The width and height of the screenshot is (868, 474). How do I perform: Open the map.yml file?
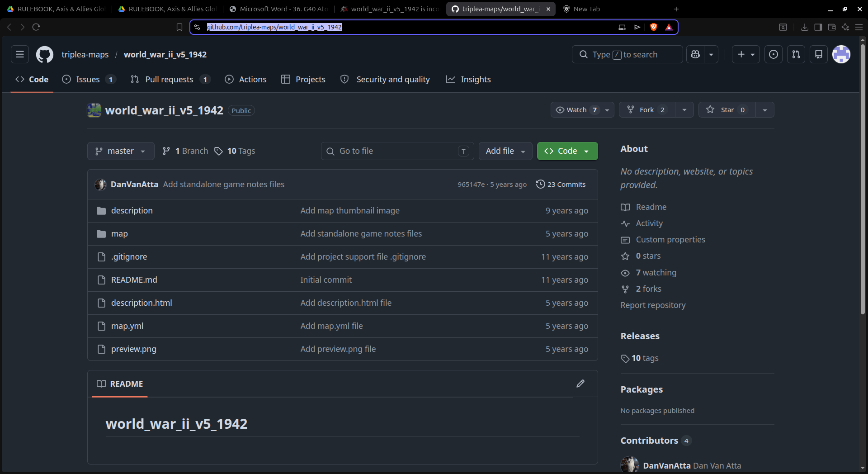pos(127,326)
